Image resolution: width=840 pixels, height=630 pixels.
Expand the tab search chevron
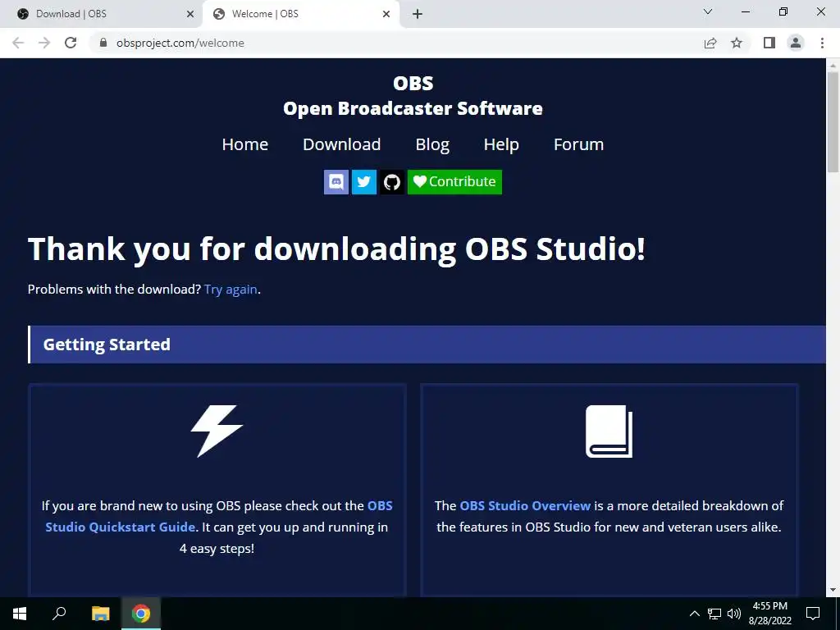tap(708, 11)
